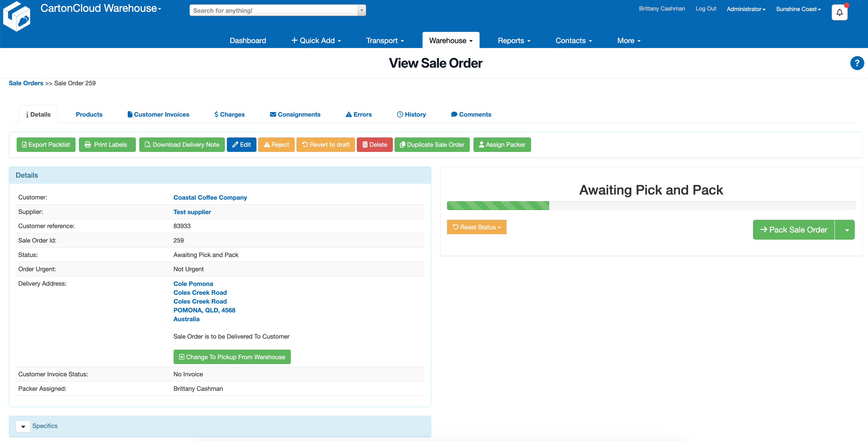
Task: Click the green status progress bar
Action: pyautogui.click(x=498, y=205)
